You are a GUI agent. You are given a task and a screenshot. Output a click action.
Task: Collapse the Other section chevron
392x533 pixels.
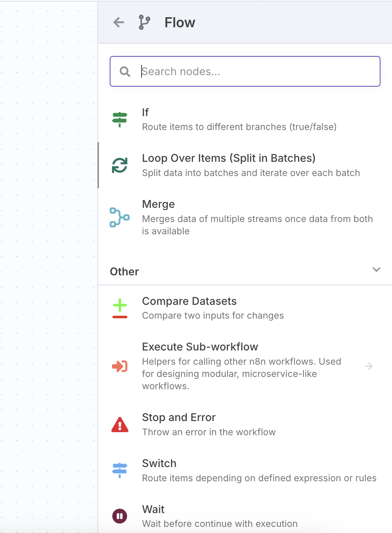point(376,270)
